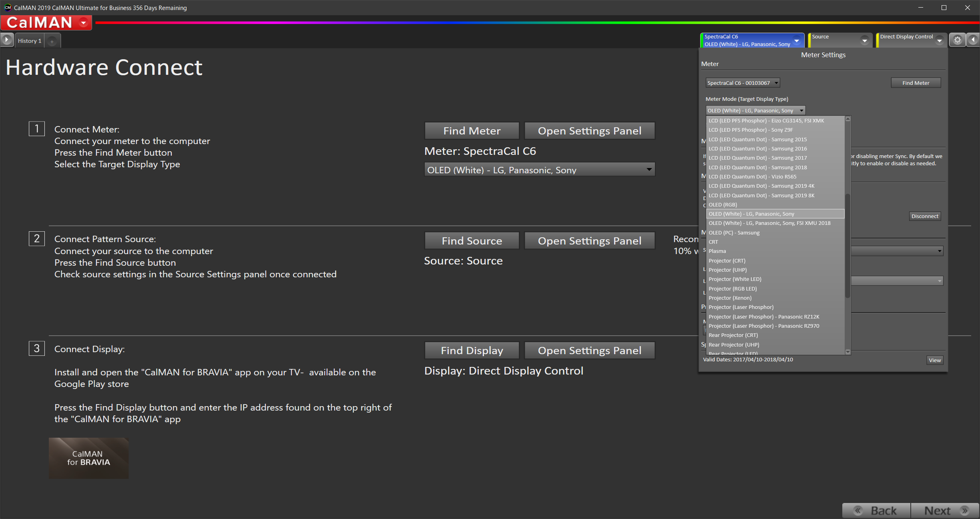980x519 pixels.
Task: Choose Projector (CRT) option
Action: (x=775, y=261)
